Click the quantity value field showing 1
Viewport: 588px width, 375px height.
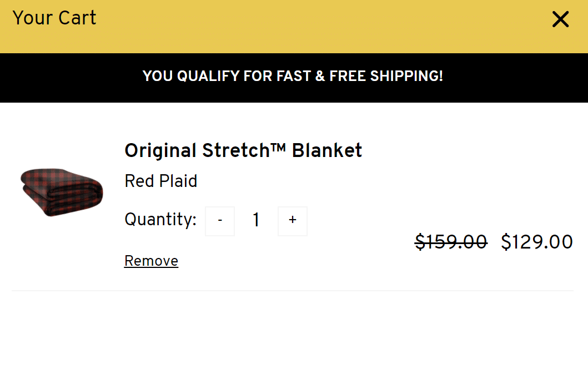256,220
